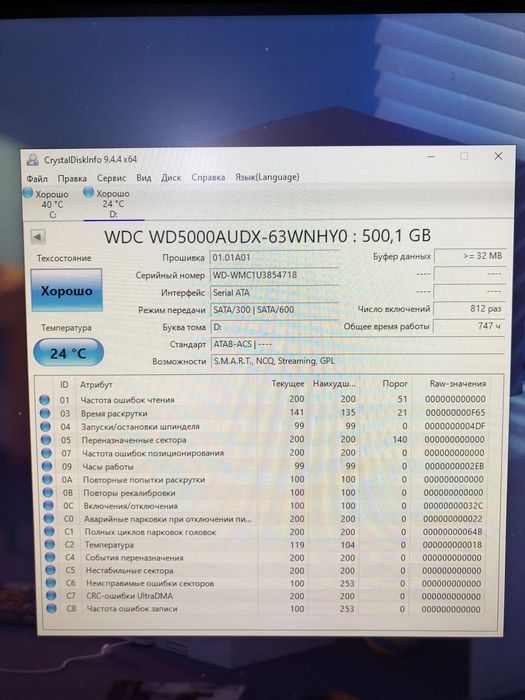This screenshot has height=700, width=525.
Task: Click the Буфер данных value >= 32 MB
Action: click(471, 256)
